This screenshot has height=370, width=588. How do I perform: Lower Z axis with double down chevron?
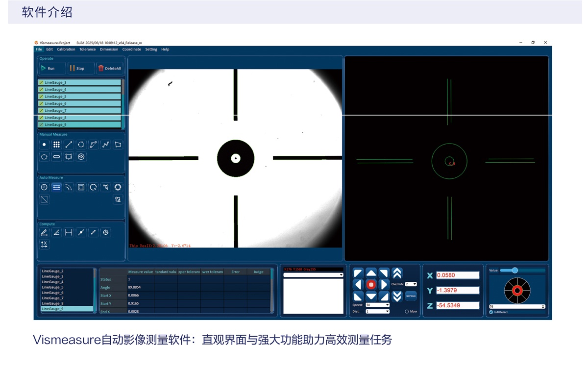point(397,296)
